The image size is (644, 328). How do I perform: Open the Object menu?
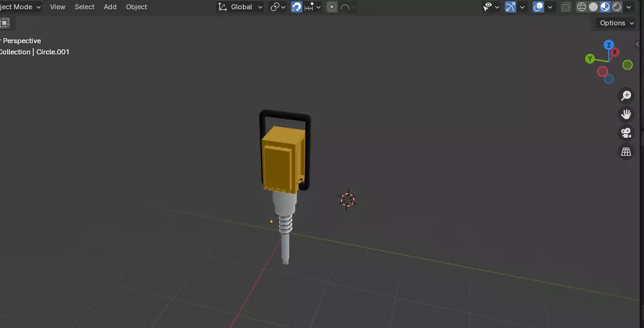point(137,7)
